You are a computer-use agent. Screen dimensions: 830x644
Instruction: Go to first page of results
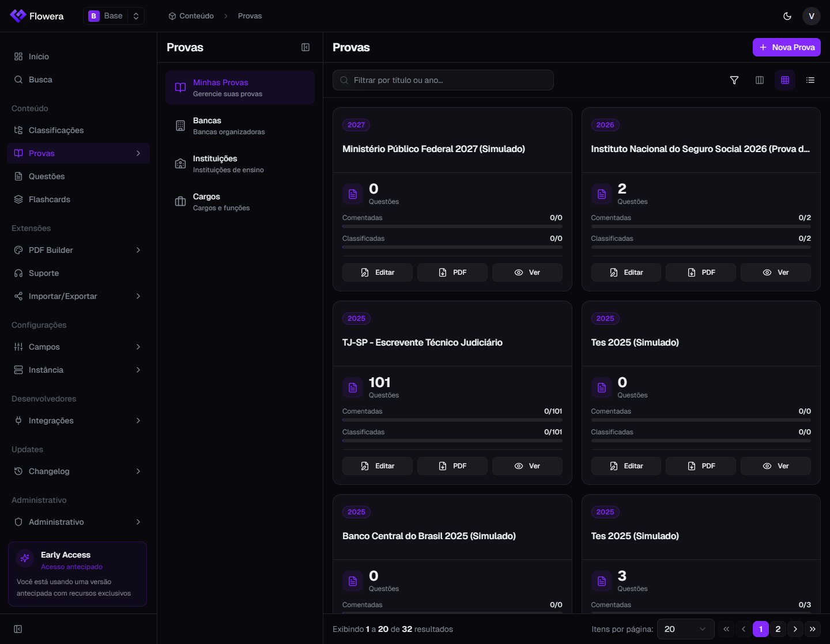[726, 629]
